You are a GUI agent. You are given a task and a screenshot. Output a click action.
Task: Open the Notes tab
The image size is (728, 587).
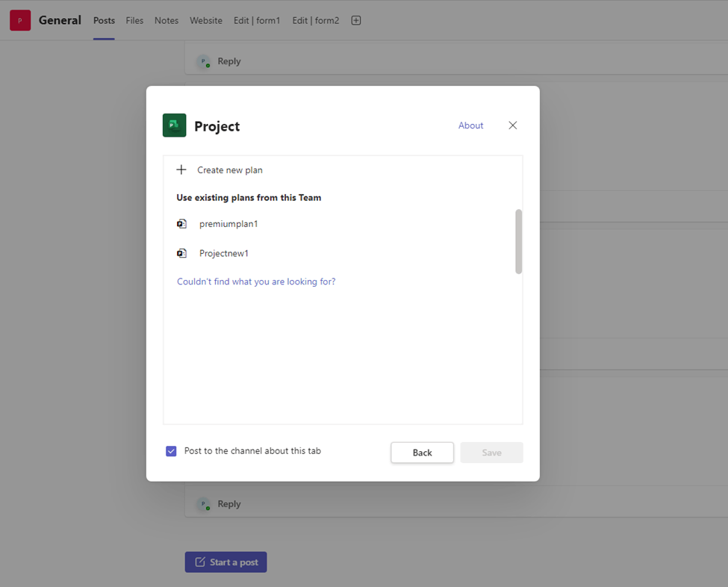pos(167,20)
